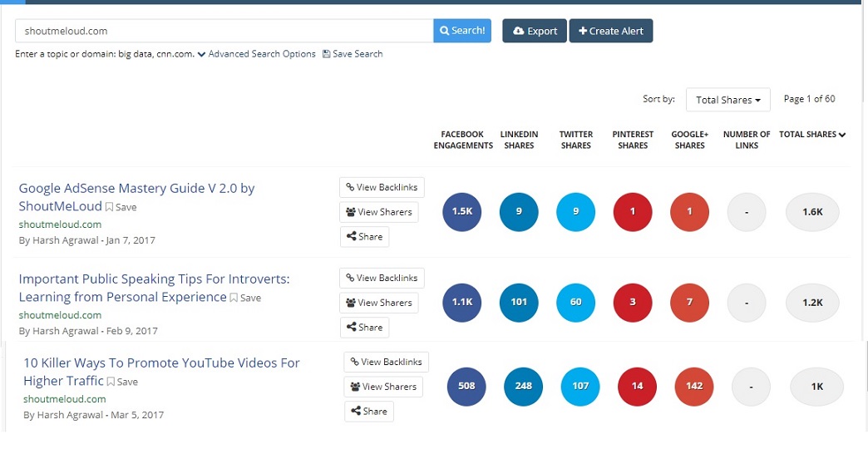Click the Facebook Engagements column header
This screenshot has height=464, width=868.
pos(463,140)
